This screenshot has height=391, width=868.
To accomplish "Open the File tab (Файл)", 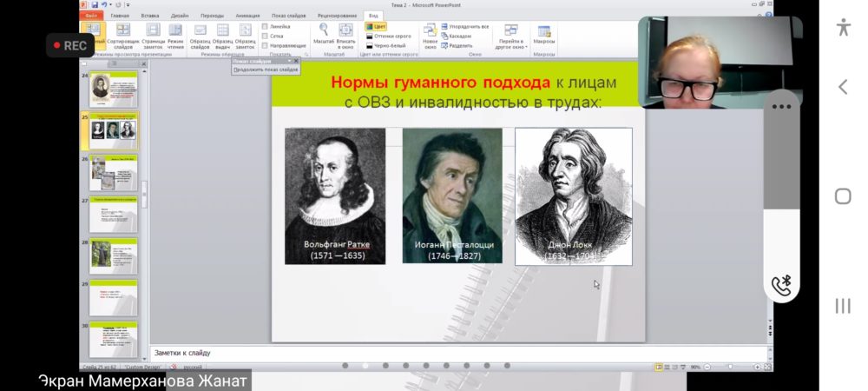I will (x=91, y=16).
